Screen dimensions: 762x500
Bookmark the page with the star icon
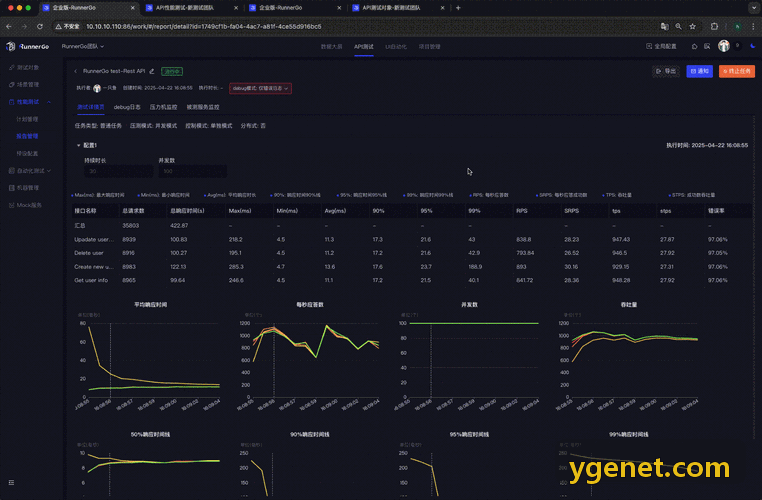point(693,26)
